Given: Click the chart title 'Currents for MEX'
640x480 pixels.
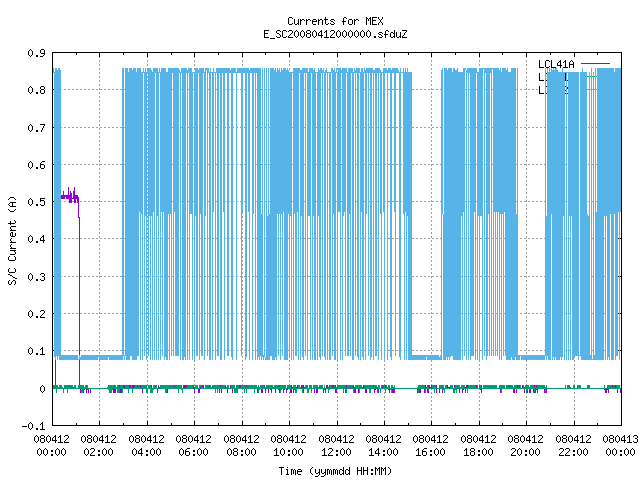Looking at the screenshot, I should click(x=335, y=21).
